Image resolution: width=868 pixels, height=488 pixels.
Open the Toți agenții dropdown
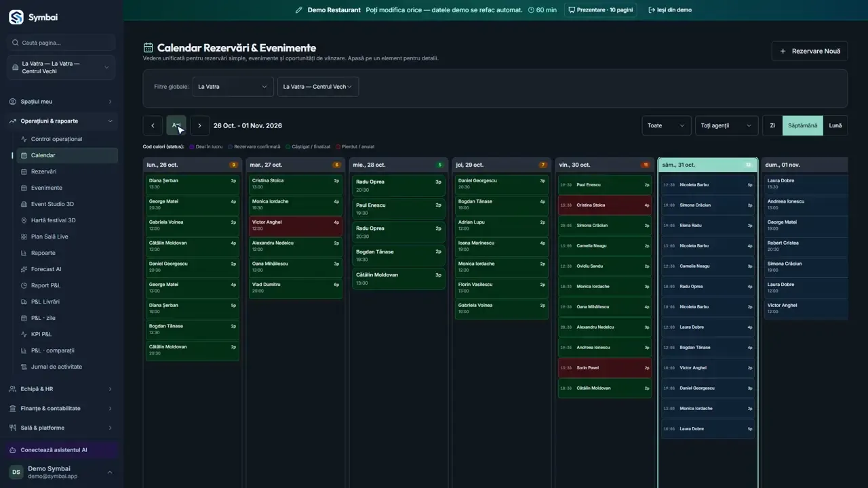point(726,125)
